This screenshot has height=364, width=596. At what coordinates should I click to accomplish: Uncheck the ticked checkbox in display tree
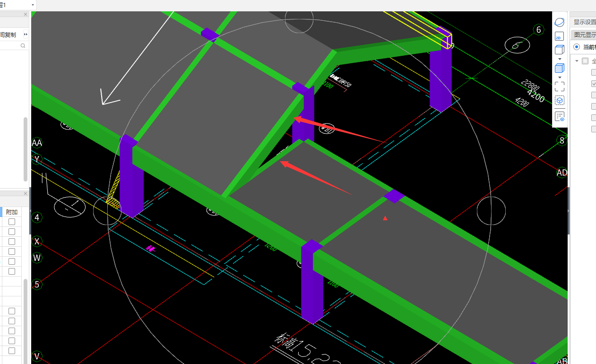594,84
